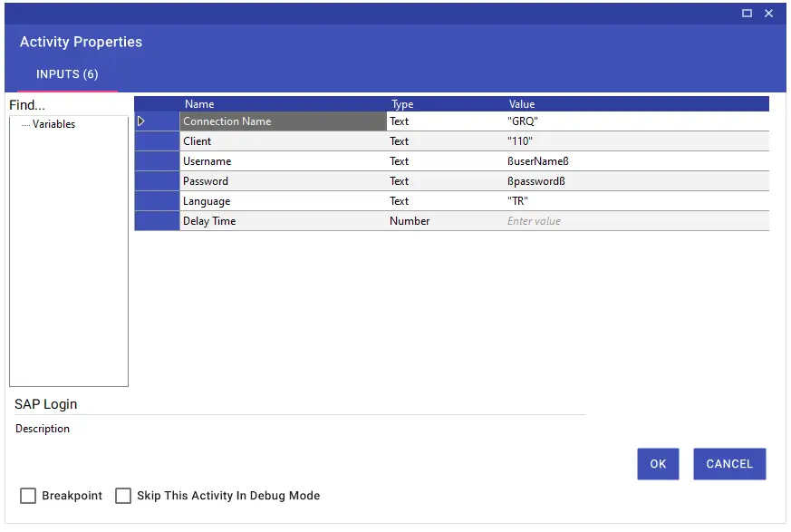Close the Activity Properties dialog
The width and height of the screenshot is (791, 532).
point(769,14)
